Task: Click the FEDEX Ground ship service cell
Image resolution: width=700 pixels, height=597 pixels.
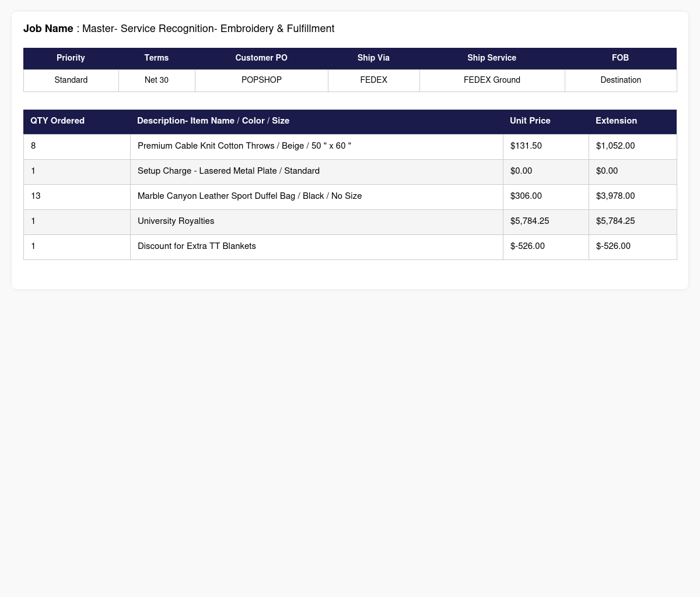Action: pos(492,80)
